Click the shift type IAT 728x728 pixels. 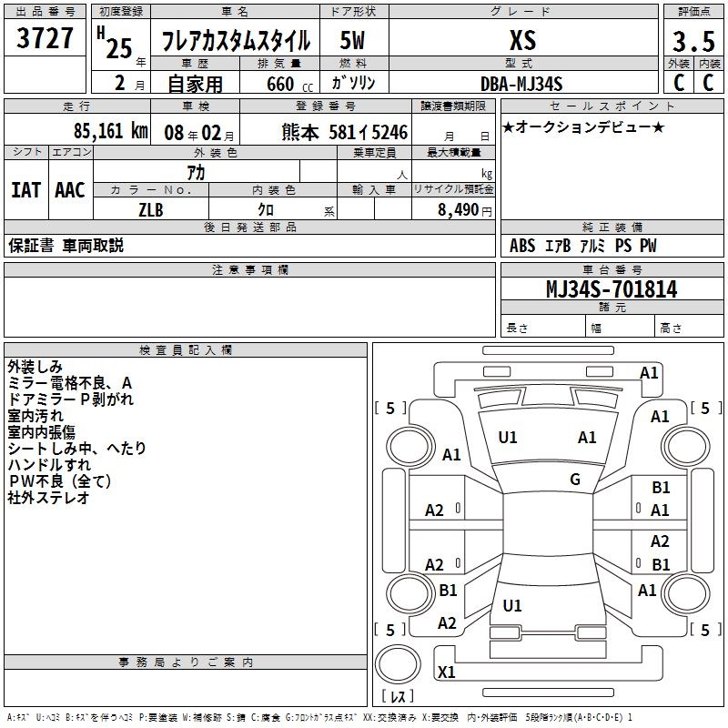tap(26, 190)
